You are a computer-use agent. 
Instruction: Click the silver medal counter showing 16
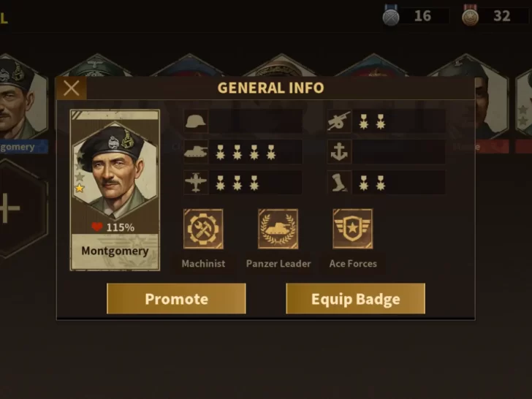click(x=416, y=15)
